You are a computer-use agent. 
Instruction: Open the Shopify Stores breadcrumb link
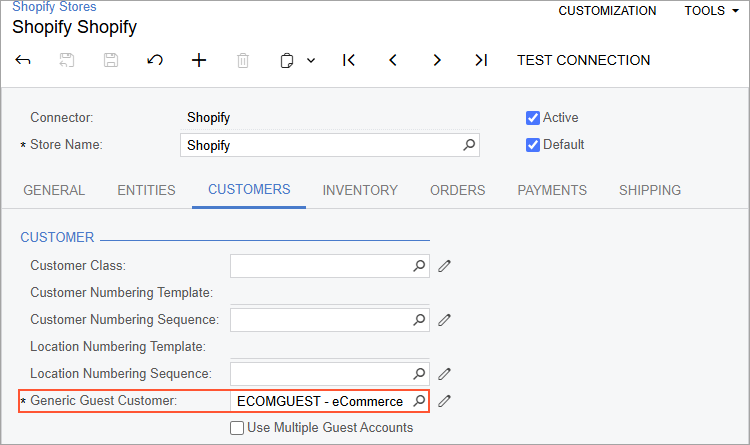point(54,7)
